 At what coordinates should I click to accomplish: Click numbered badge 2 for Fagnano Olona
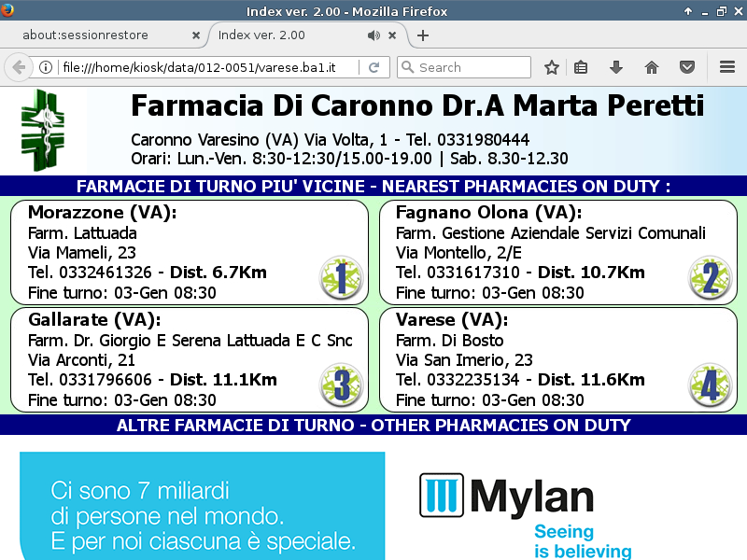click(710, 277)
